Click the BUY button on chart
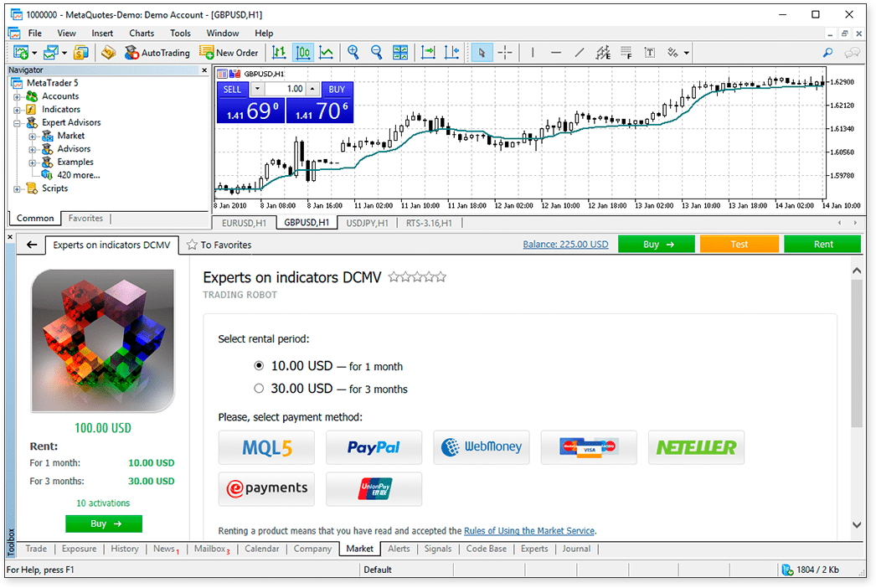 [337, 90]
